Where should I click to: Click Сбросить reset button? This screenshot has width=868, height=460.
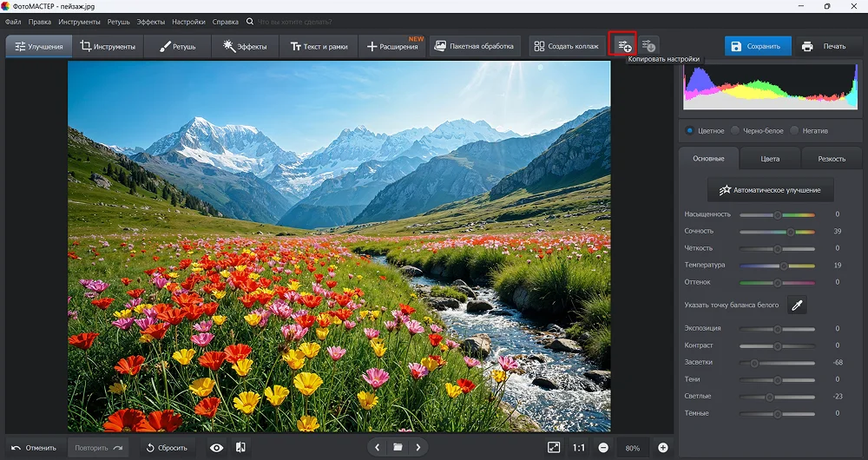tap(168, 448)
